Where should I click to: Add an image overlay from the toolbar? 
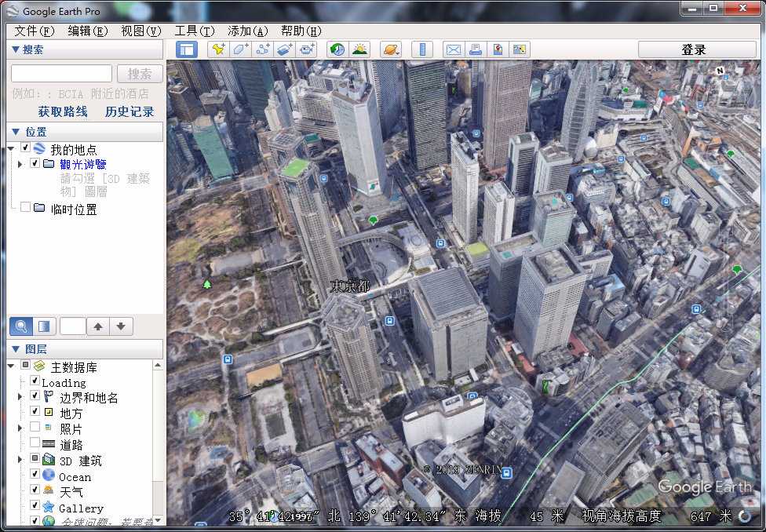pos(285,49)
